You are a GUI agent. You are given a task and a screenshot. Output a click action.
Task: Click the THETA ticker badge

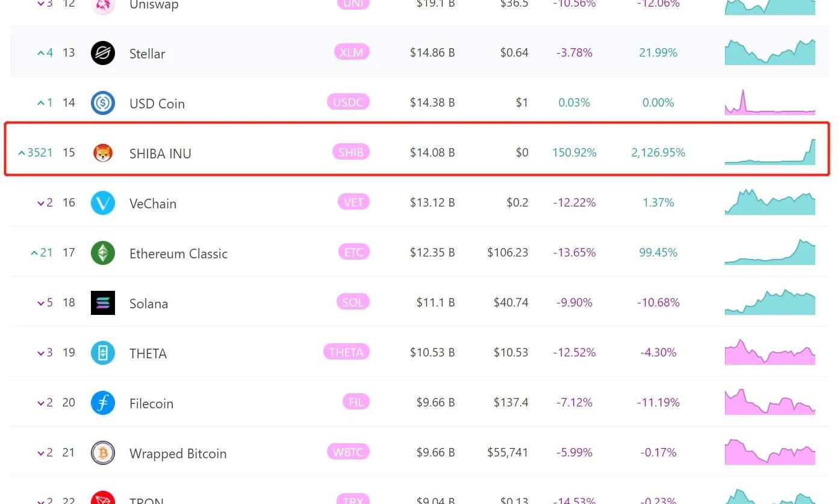[346, 352]
